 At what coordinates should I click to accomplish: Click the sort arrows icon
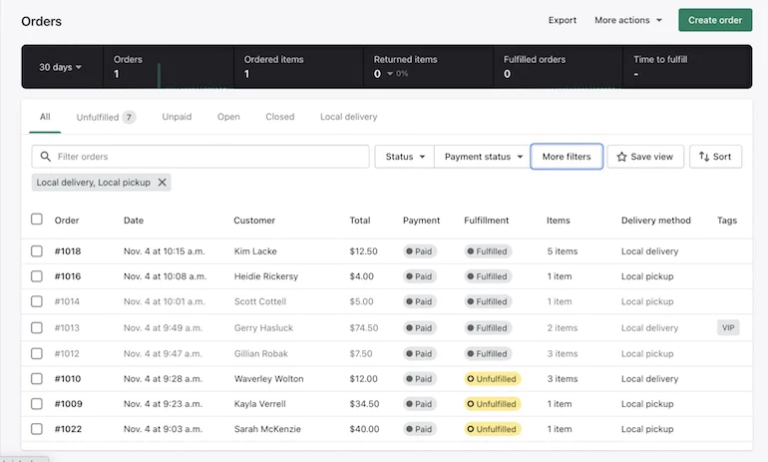coord(704,157)
